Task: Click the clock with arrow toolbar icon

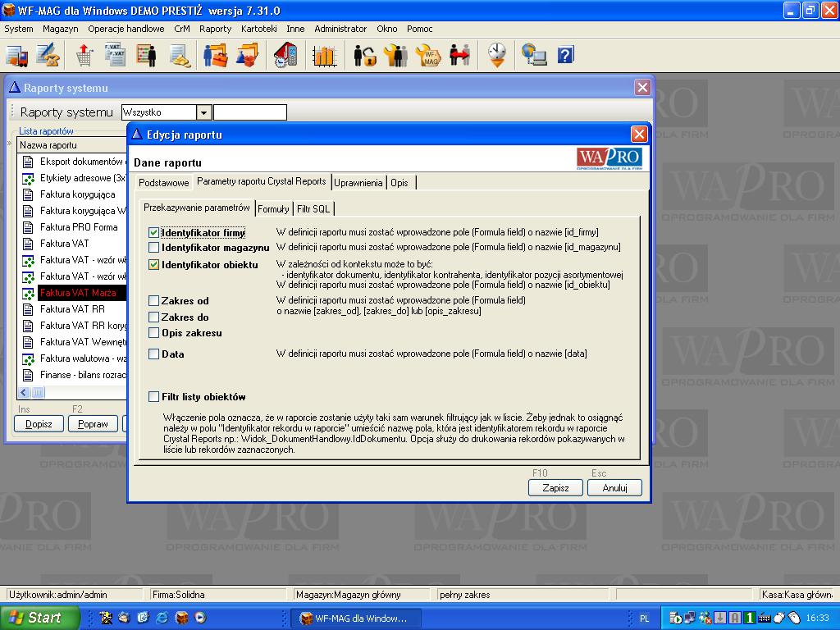Action: (x=497, y=56)
